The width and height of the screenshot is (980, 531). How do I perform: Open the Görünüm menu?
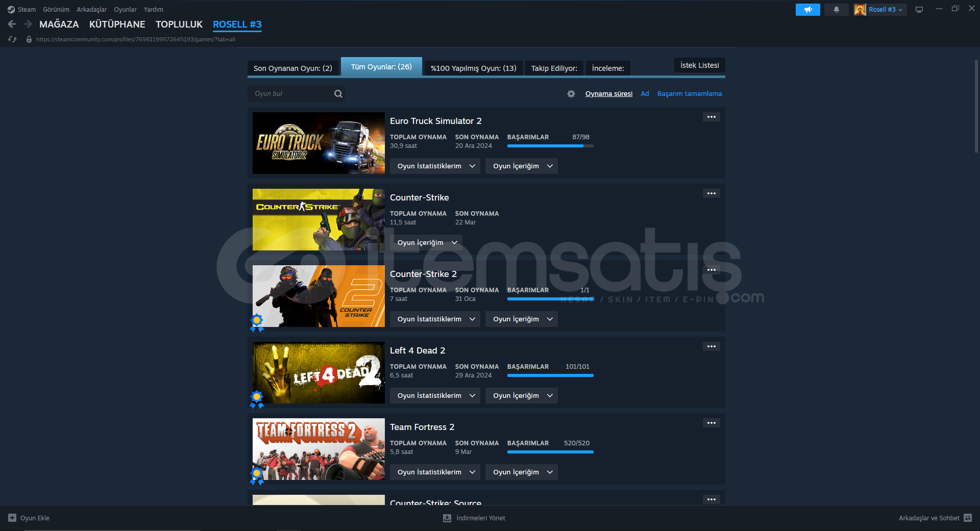tap(56, 10)
